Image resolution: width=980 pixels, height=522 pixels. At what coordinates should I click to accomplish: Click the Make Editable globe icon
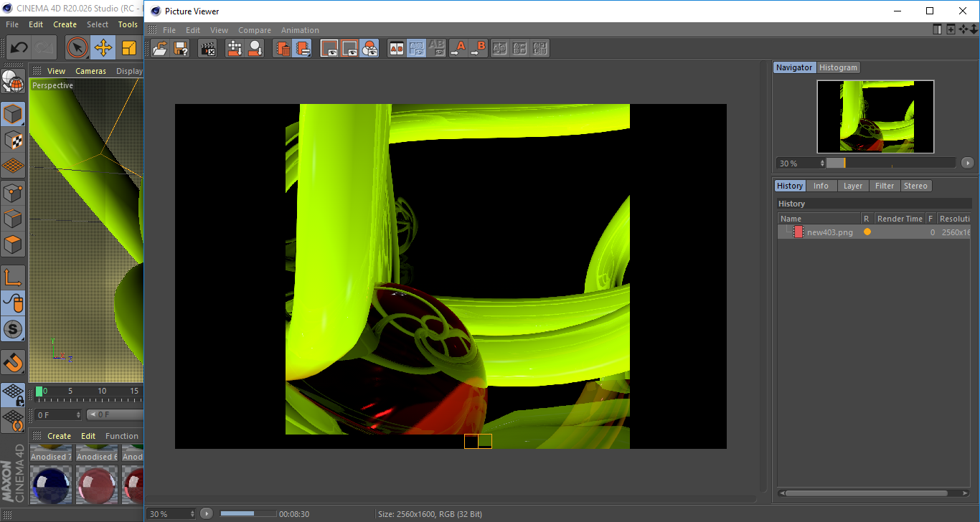coord(13,81)
